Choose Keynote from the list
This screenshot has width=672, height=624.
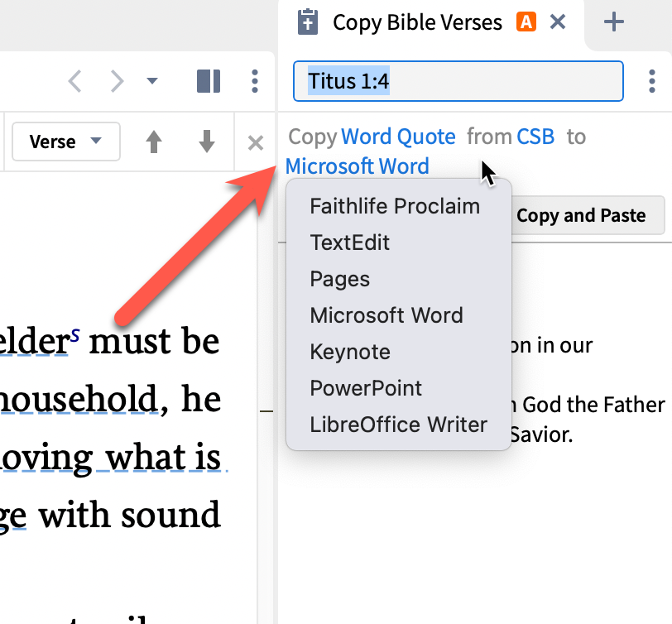[350, 353]
